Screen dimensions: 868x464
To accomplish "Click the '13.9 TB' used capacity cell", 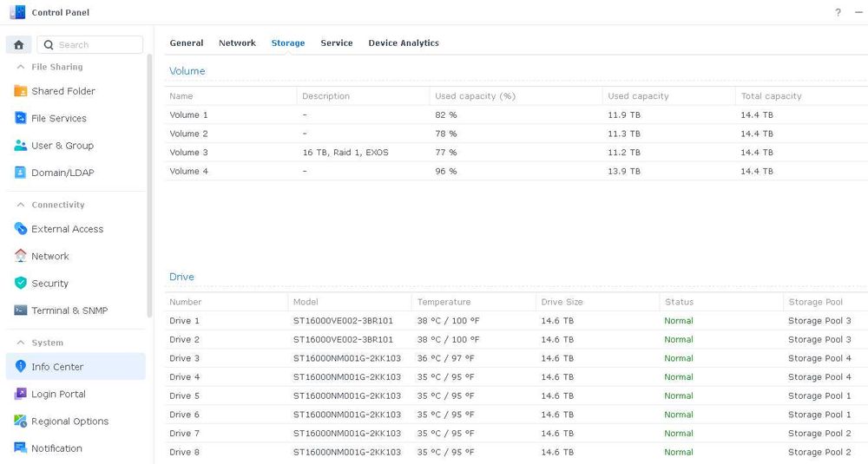I will [624, 172].
